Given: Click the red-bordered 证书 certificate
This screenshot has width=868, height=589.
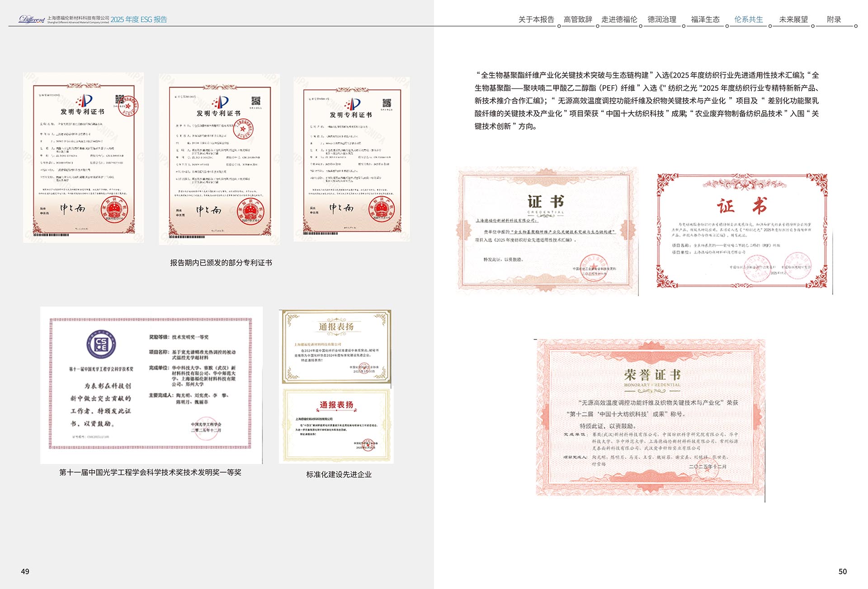Looking at the screenshot, I should coord(742,231).
